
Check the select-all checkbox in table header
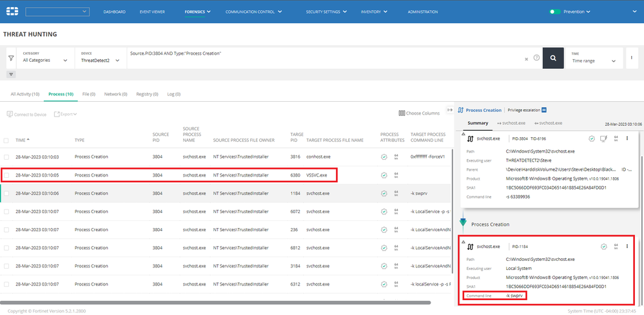point(6,140)
